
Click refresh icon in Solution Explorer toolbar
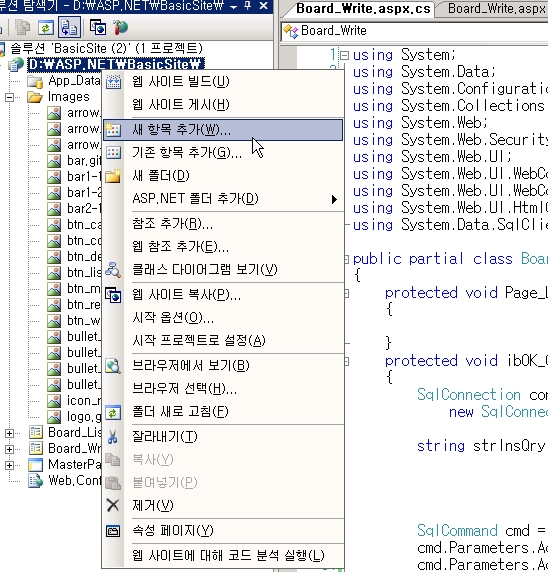point(46,28)
